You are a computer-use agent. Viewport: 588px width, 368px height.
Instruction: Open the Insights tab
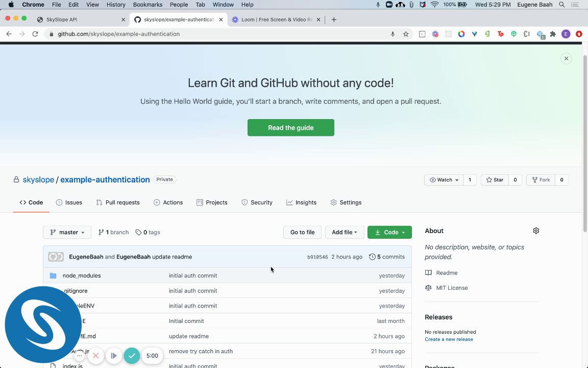(301, 202)
